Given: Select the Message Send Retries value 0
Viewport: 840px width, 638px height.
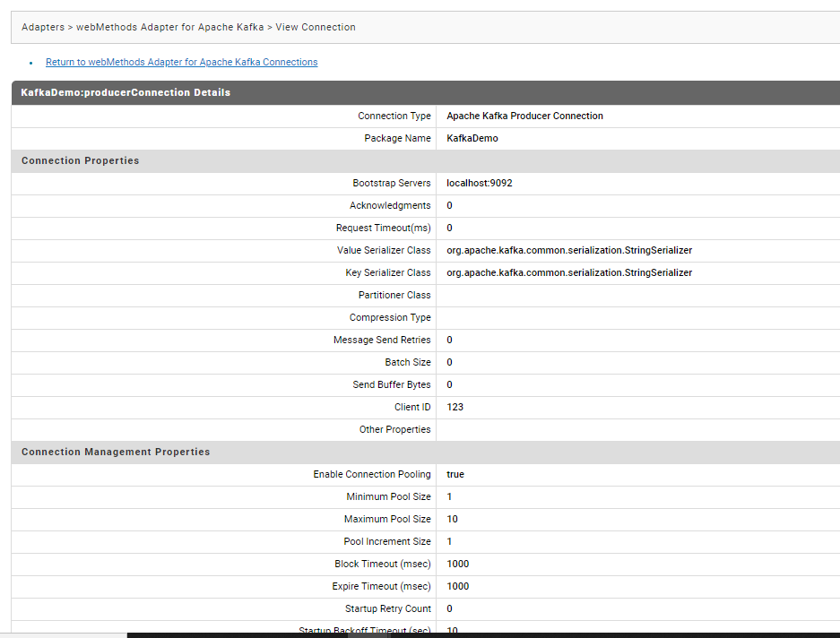Looking at the screenshot, I should click(x=449, y=341).
